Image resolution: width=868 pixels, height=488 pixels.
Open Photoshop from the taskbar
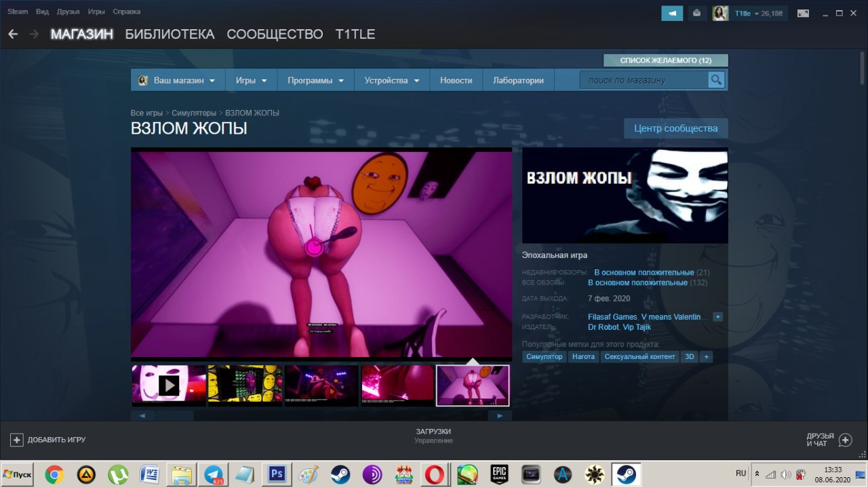(277, 474)
